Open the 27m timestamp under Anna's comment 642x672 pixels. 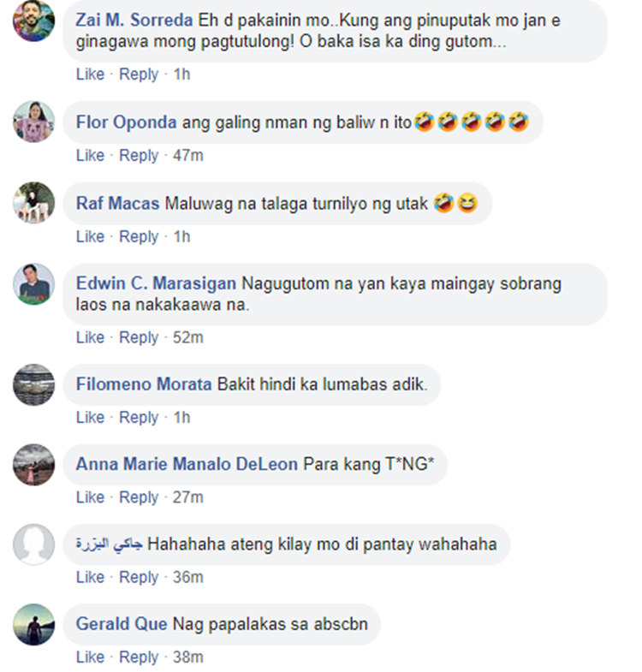[187, 497]
